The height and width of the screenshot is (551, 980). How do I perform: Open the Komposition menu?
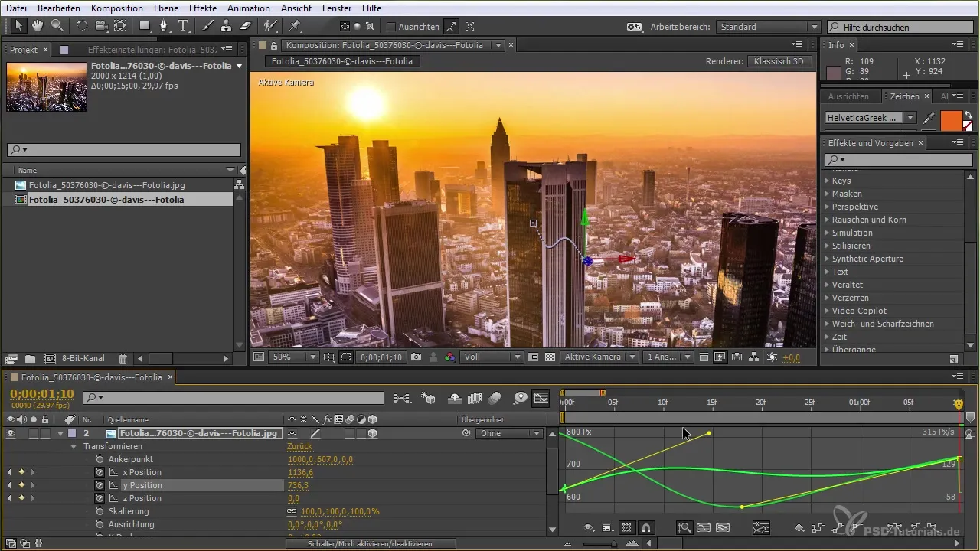point(116,8)
